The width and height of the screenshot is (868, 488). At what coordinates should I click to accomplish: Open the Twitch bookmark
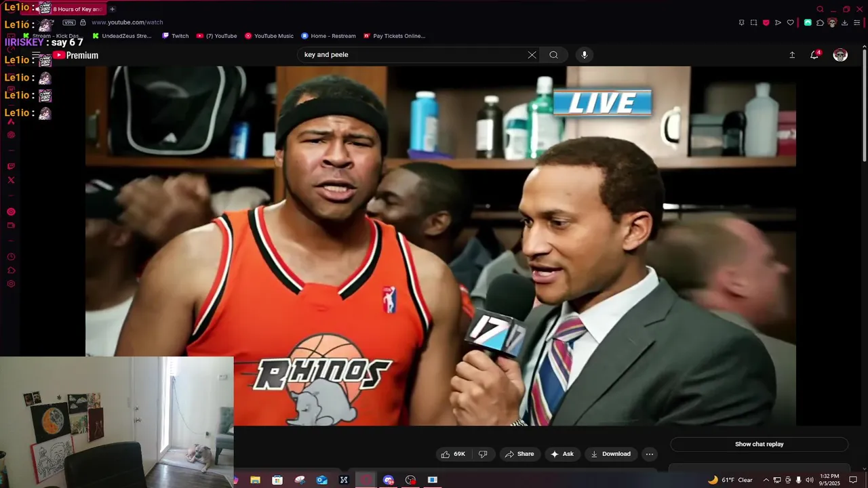point(175,36)
